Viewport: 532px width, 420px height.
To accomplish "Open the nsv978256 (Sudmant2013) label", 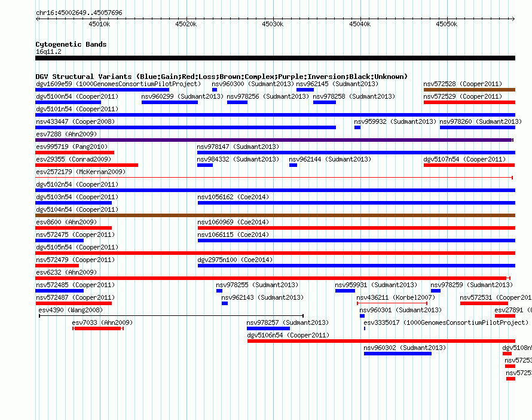I will (268, 96).
